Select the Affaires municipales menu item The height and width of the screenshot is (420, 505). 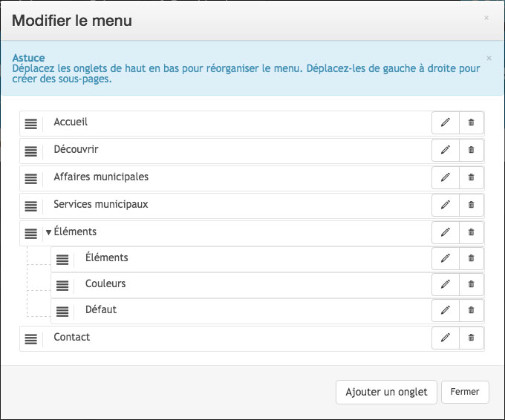pyautogui.click(x=101, y=177)
